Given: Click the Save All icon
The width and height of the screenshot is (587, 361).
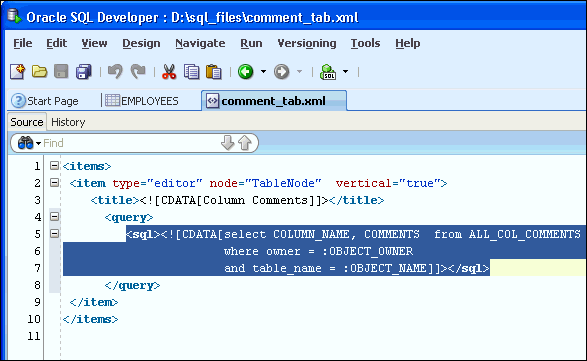Looking at the screenshot, I should click(x=83, y=72).
